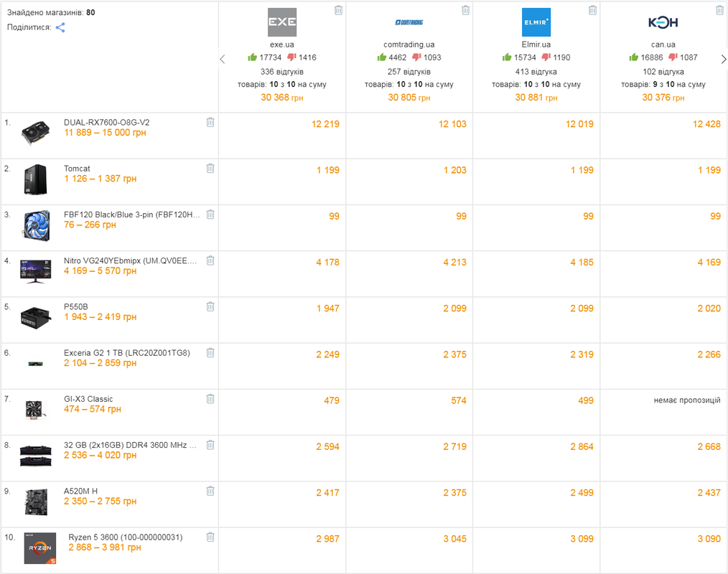Delete comtrading.ua column using trash icon
The width and height of the screenshot is (728, 574).
(466, 10)
